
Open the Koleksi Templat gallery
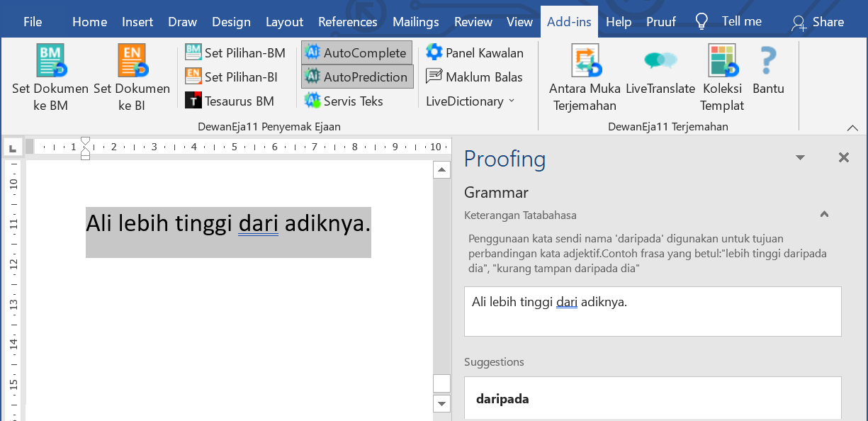722,61
